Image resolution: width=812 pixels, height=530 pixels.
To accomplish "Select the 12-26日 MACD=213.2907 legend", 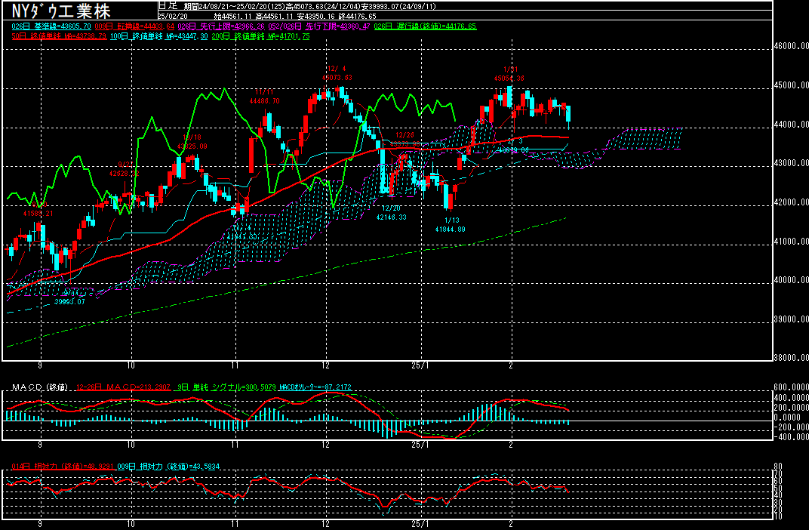I will [123, 387].
